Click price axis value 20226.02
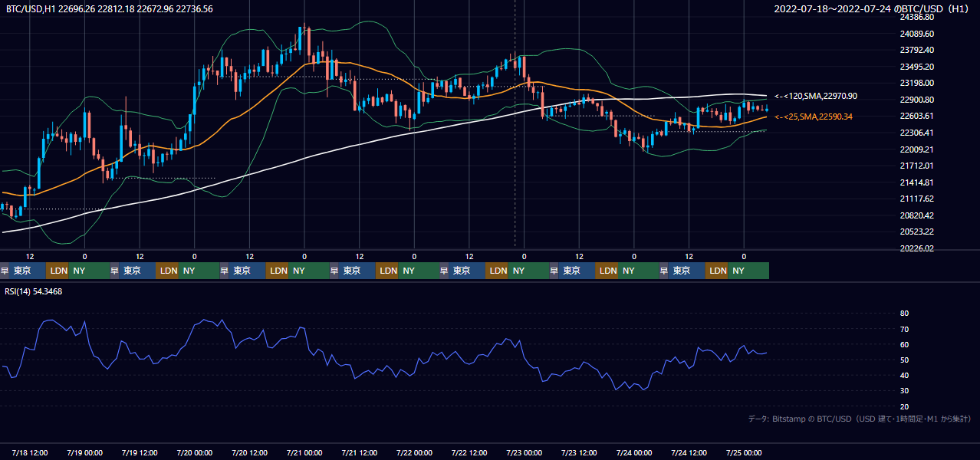The width and height of the screenshot is (980, 460). 917,248
